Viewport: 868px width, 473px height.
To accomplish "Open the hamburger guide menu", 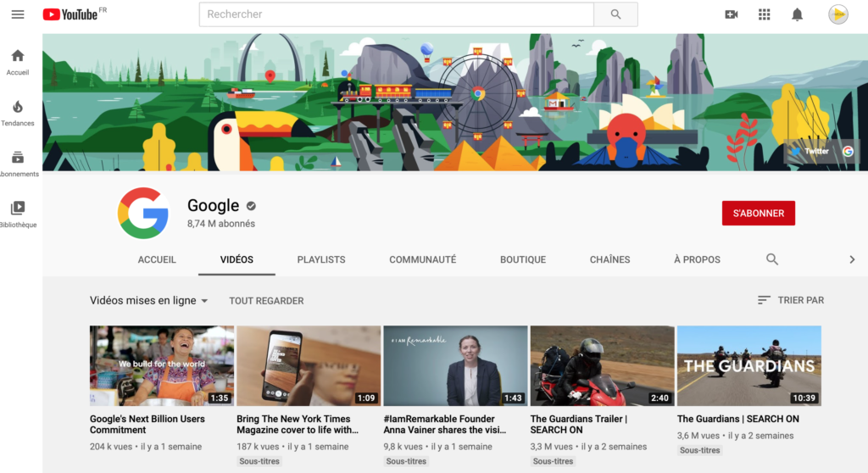I will tap(18, 14).
